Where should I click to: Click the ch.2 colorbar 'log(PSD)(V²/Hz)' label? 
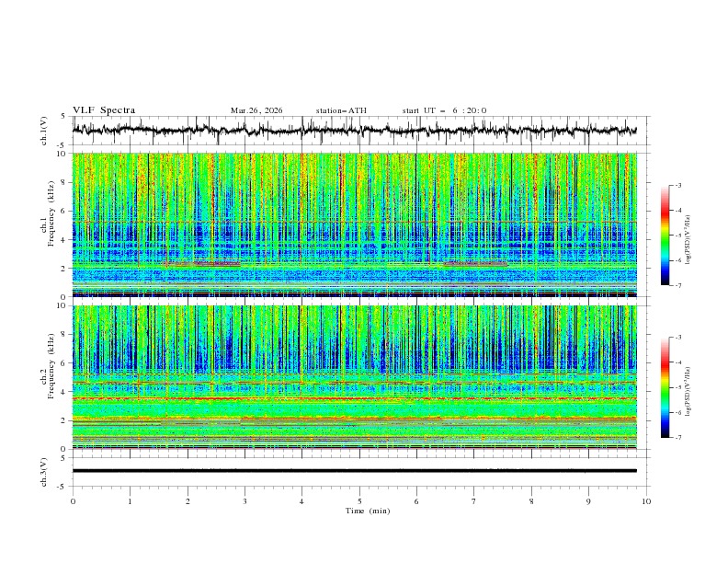(x=688, y=392)
